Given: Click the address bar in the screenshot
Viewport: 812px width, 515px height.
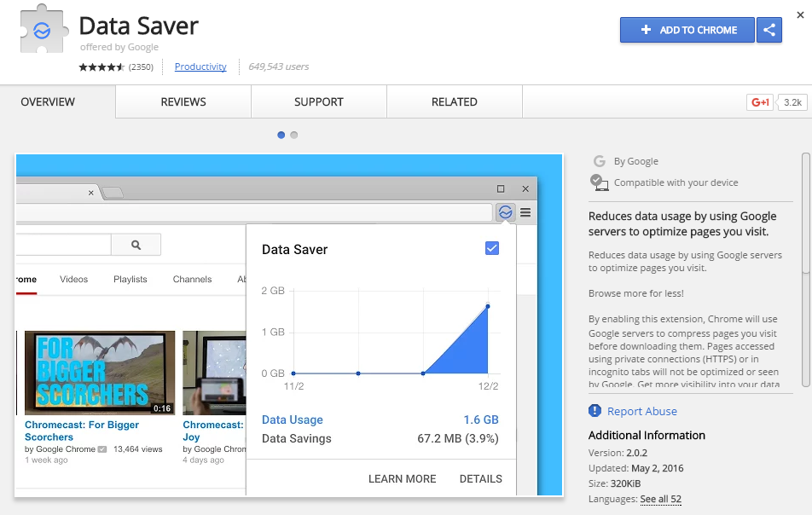Looking at the screenshot, I should 254,212.
